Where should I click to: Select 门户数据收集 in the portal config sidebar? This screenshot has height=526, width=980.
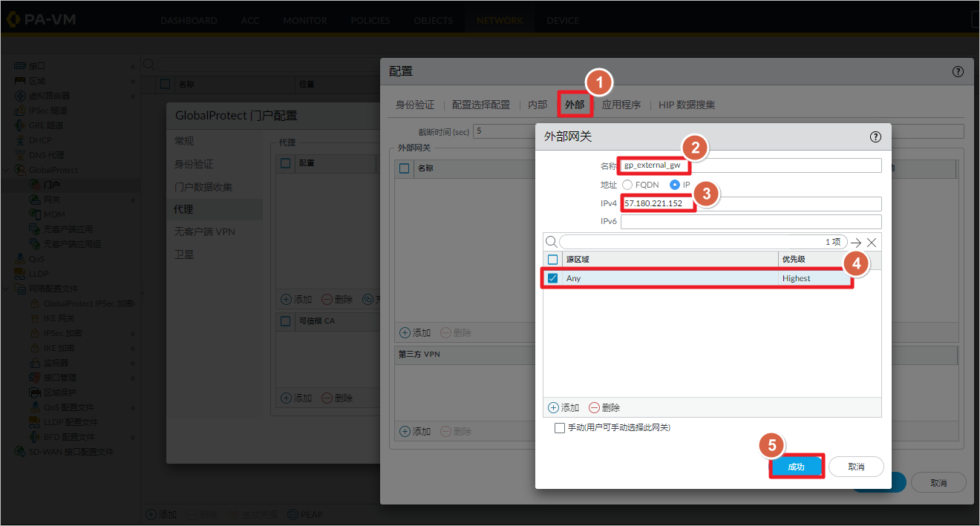[x=203, y=187]
